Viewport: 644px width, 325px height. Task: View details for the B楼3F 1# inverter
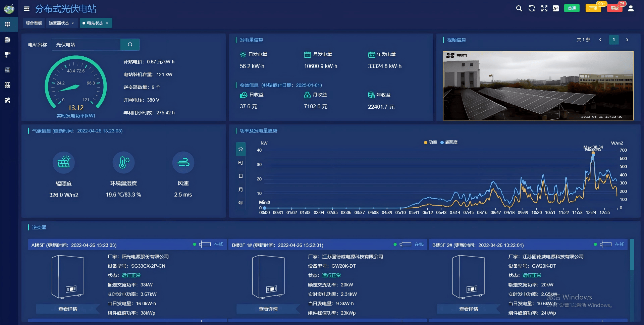pos(268,309)
